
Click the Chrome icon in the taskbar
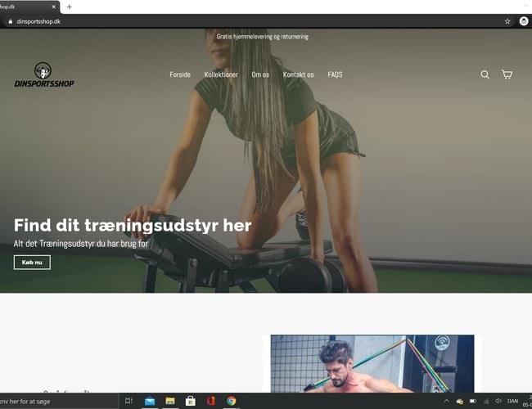232,401
